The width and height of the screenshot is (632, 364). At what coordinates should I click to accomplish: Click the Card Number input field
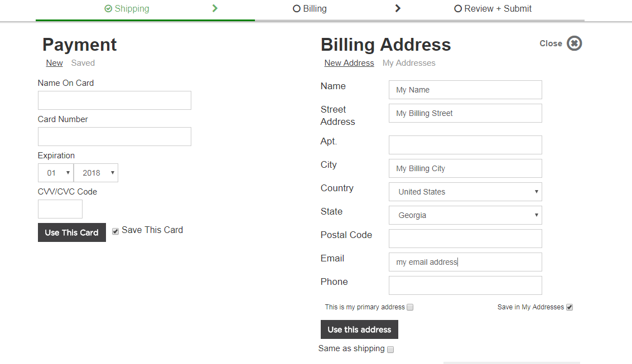point(114,137)
